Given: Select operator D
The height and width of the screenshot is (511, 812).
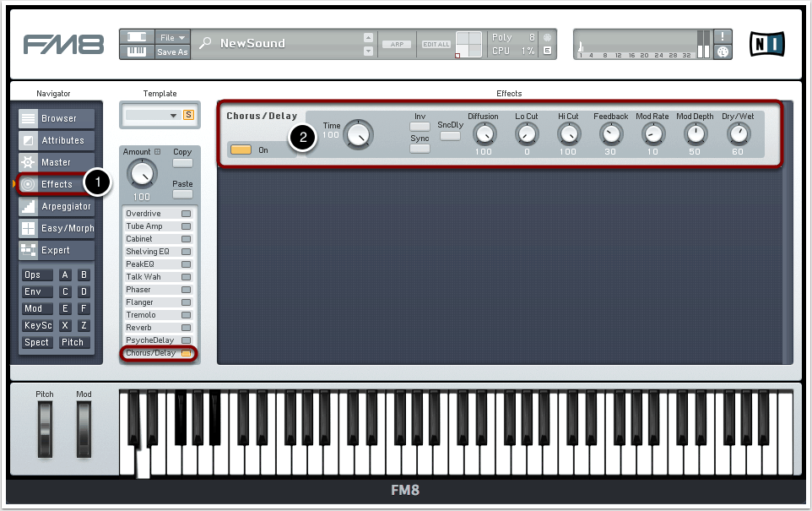Looking at the screenshot, I should coord(84,291).
